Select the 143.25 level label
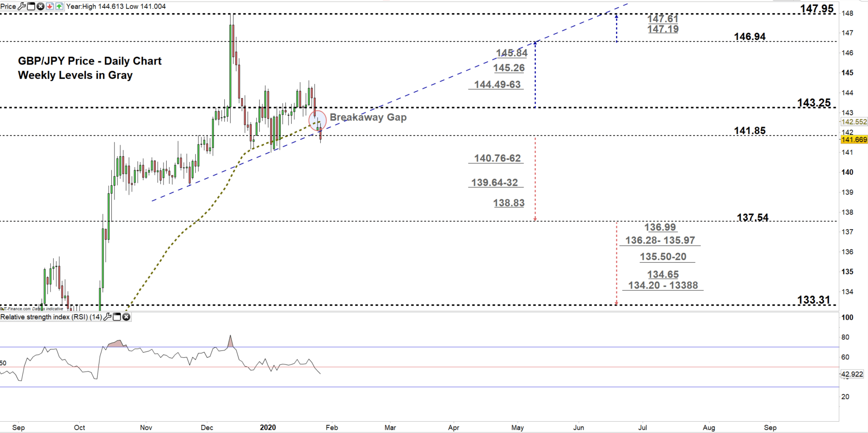The width and height of the screenshot is (868, 433). tap(814, 103)
